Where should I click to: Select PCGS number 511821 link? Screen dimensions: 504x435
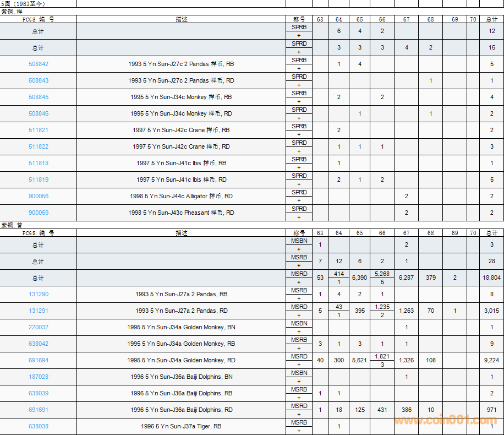click(39, 130)
